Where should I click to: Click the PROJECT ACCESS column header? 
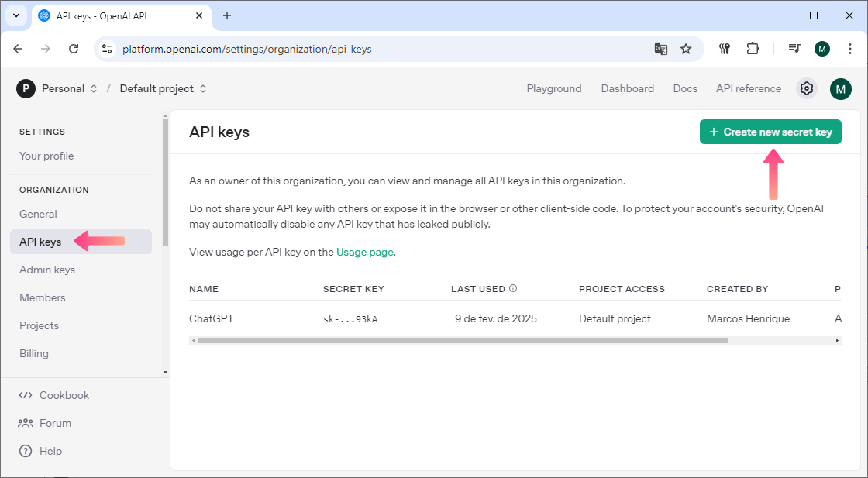(622, 289)
